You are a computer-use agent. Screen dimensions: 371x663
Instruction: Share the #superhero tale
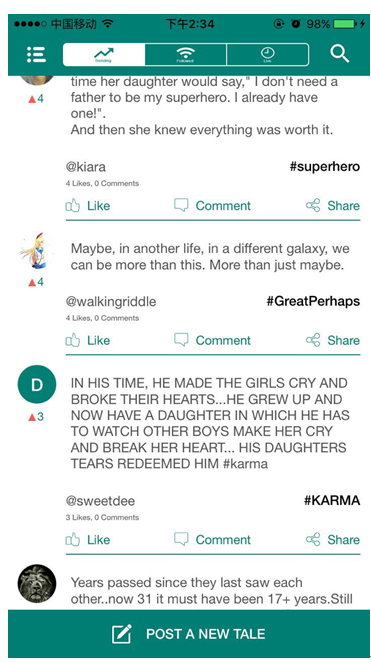point(333,206)
